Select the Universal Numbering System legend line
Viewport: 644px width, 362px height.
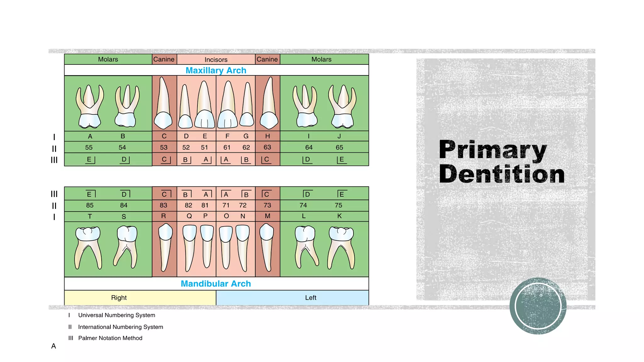point(112,315)
